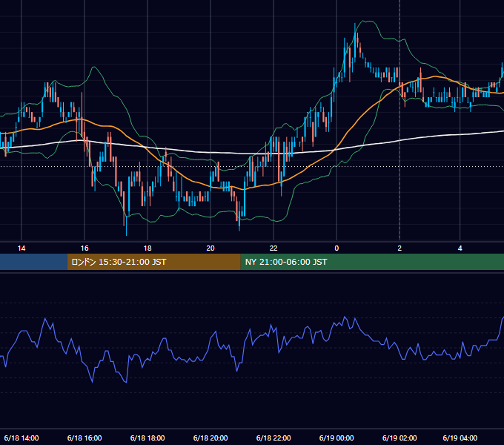Viewport: 504px width, 445px height.
Task: Click the NY 21:00-06:00 JST session bar
Action: [372, 262]
